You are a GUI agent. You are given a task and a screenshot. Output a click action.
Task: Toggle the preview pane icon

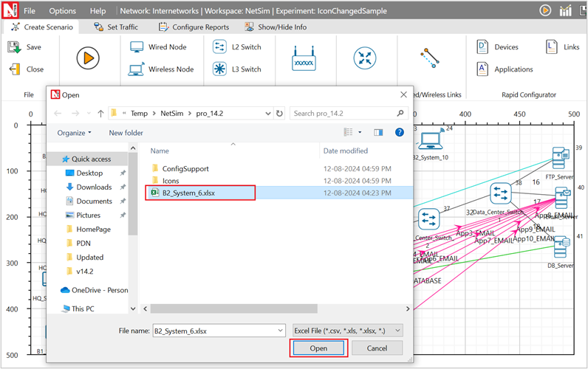tap(378, 132)
